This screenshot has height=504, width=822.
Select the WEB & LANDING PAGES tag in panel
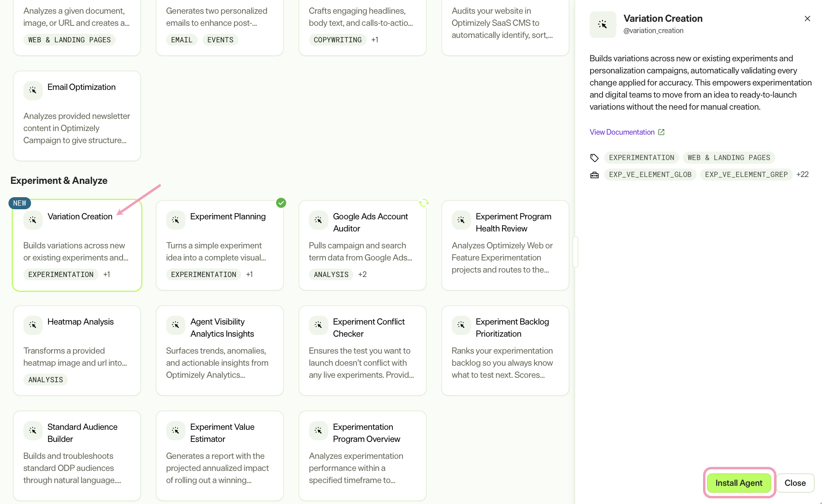(729, 158)
